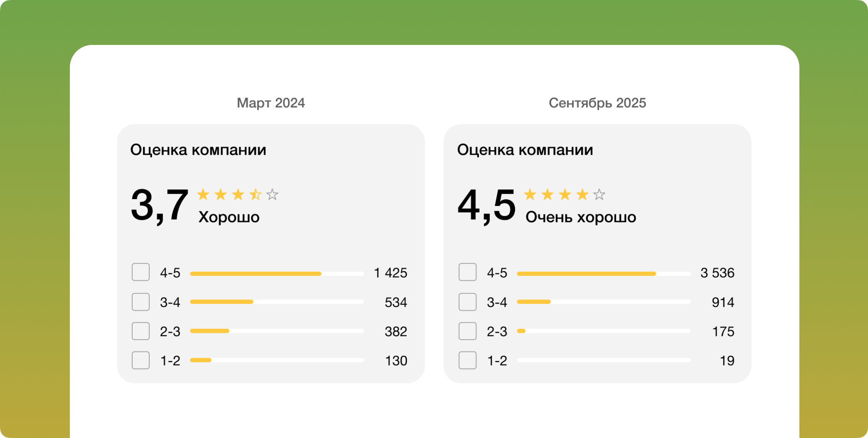Click the 3 536 review count

[x=717, y=273]
